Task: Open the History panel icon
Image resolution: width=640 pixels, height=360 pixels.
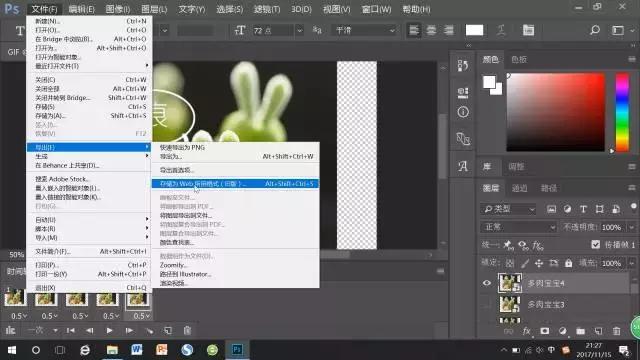Action: click(463, 65)
